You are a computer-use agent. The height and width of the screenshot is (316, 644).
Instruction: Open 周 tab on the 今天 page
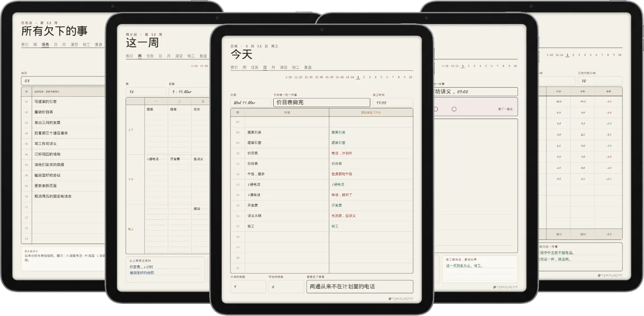tap(244, 68)
